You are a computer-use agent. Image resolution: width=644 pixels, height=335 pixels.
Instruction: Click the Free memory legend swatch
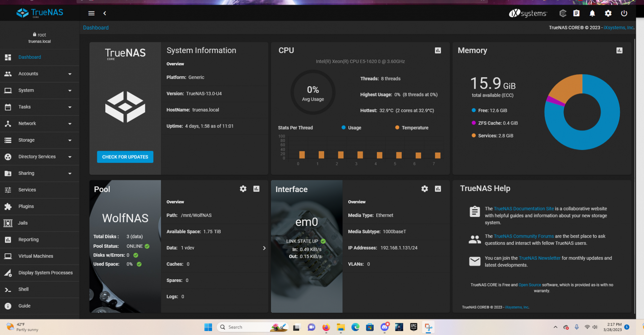point(474,110)
